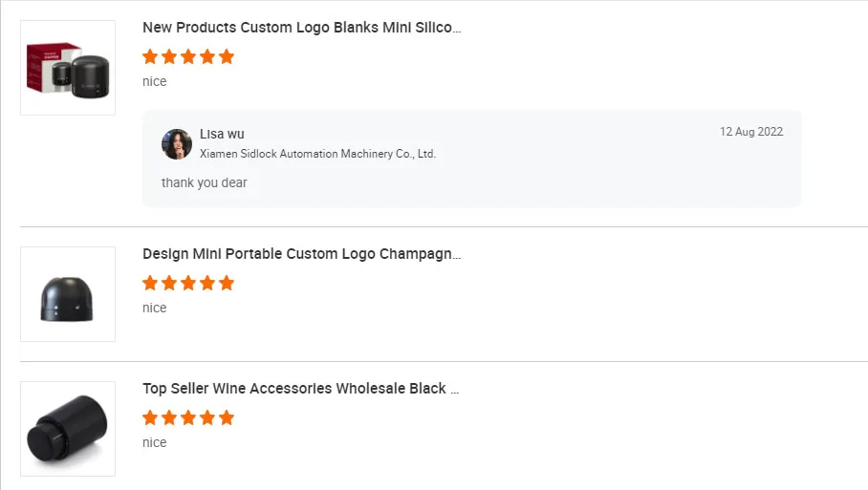Click third star of second review rating
868x490 pixels.
(188, 283)
